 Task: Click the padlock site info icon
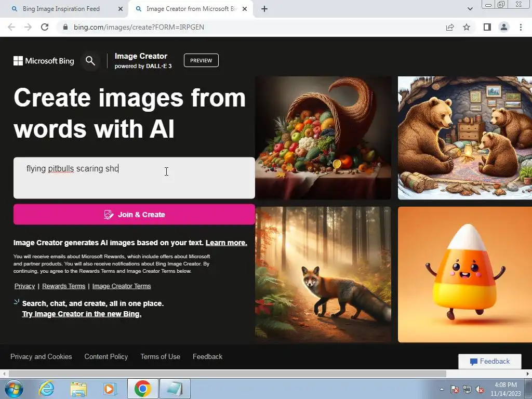click(65, 27)
